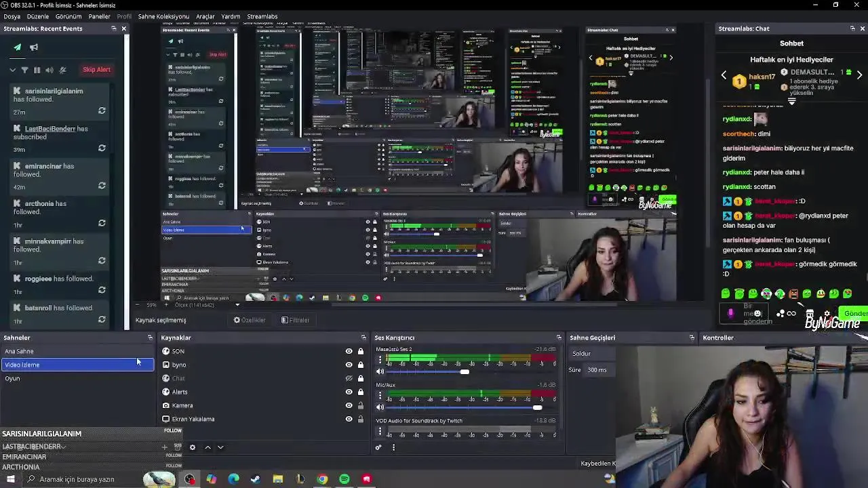
Task: Click the filter funnel icon in Recent Events
Action: (24, 70)
